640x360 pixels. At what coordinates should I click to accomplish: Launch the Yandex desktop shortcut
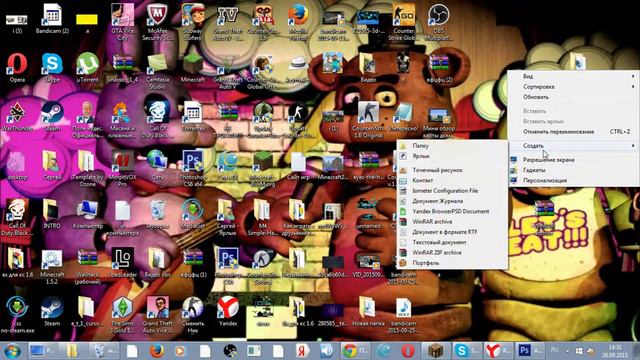pyautogui.click(x=228, y=311)
